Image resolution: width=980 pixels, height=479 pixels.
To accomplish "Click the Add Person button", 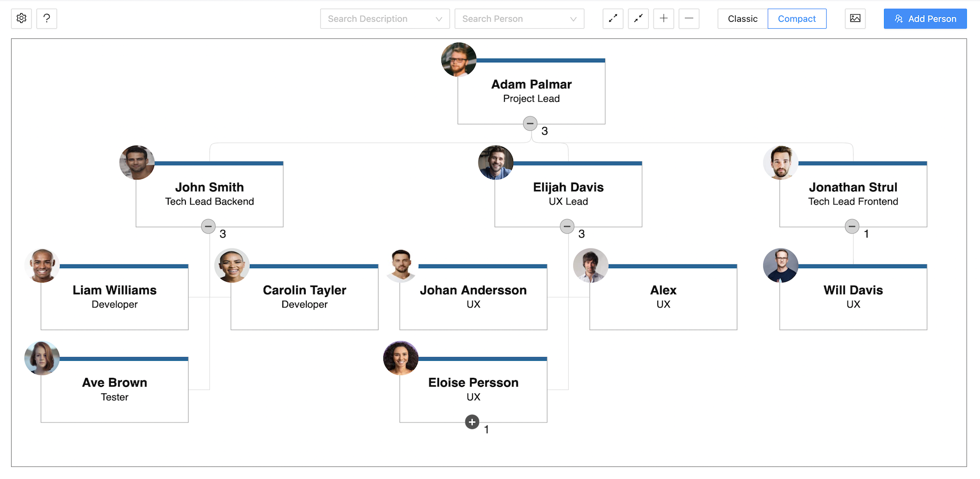I will pyautogui.click(x=925, y=19).
